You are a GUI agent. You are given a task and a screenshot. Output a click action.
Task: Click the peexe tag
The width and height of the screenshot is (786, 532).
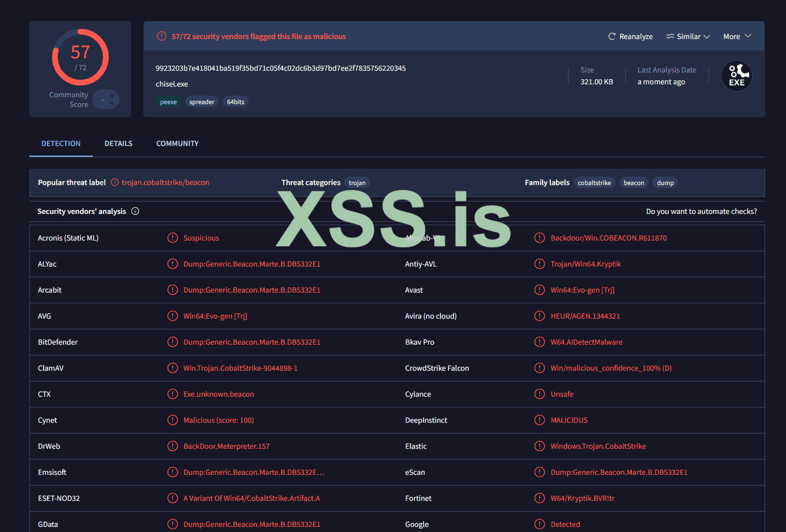point(168,102)
